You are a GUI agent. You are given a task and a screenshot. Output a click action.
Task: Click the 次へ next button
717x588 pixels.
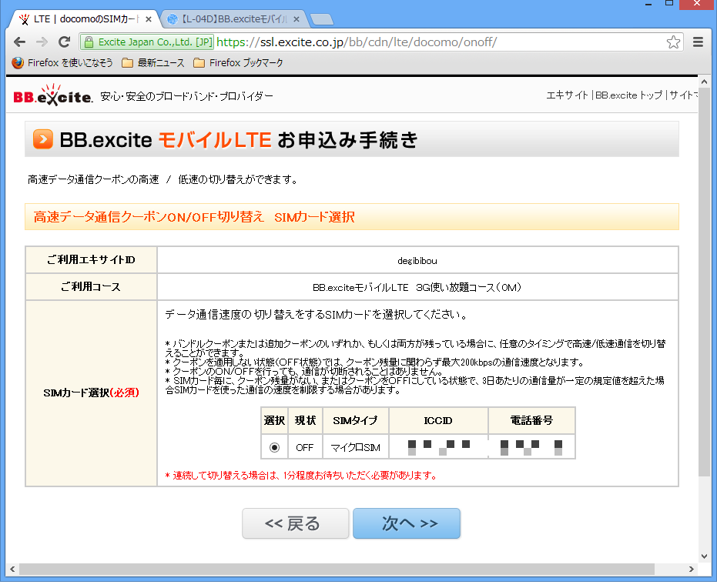point(407,523)
